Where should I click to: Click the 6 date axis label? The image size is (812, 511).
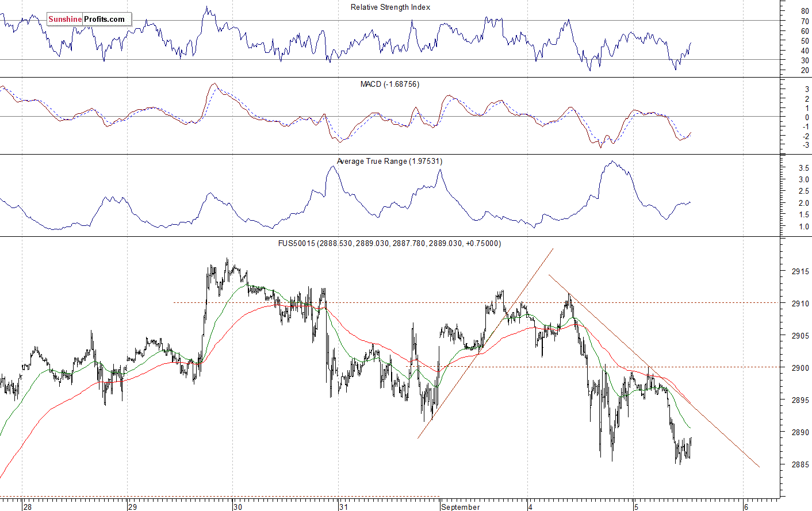coord(746,507)
